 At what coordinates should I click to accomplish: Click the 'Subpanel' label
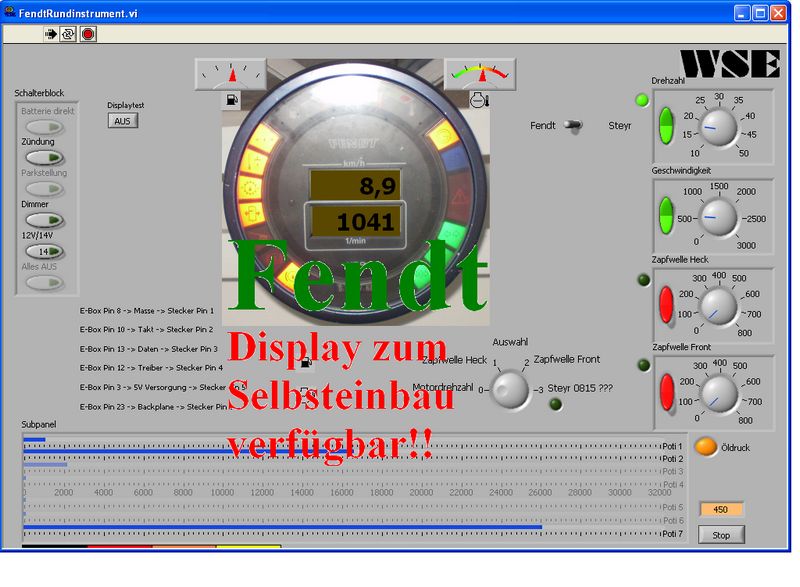click(x=39, y=424)
